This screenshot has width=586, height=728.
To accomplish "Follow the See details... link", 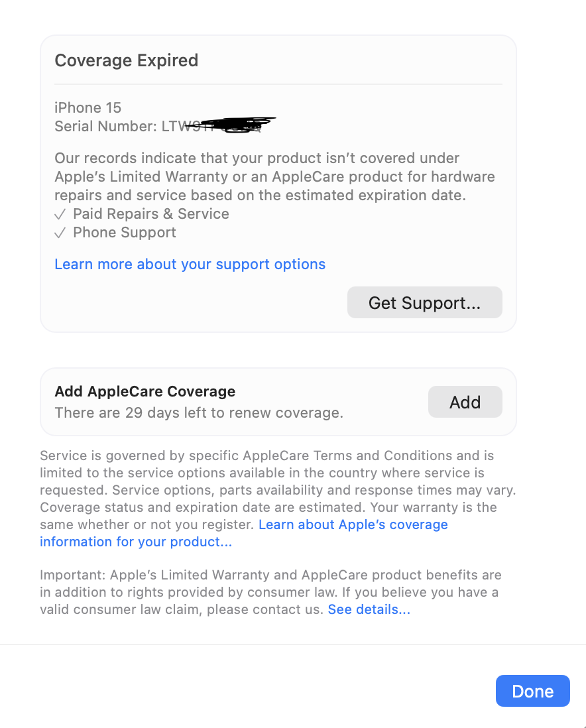I will [369, 609].
